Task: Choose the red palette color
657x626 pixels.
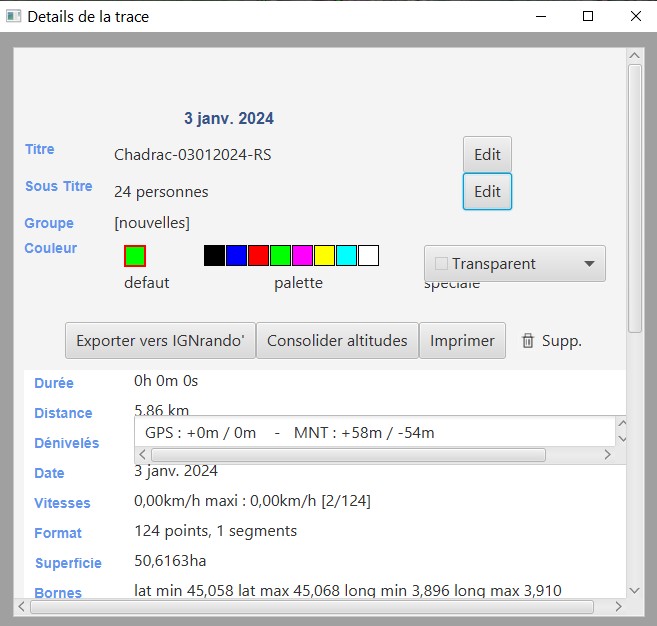Action: 258,255
